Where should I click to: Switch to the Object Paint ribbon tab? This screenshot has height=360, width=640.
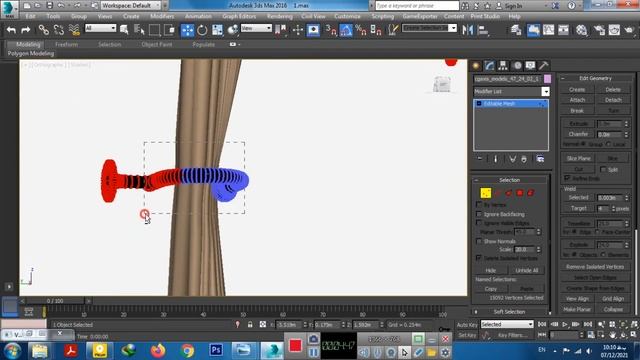[157, 44]
